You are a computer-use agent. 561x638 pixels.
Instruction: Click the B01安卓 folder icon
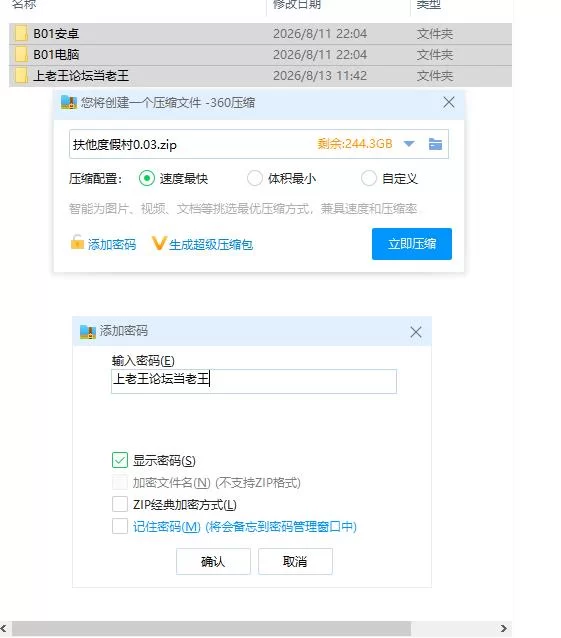[x=21, y=33]
